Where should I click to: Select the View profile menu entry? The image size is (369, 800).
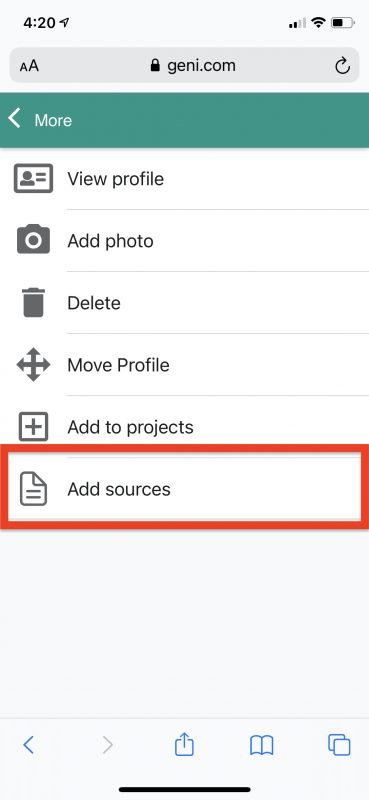click(184, 179)
